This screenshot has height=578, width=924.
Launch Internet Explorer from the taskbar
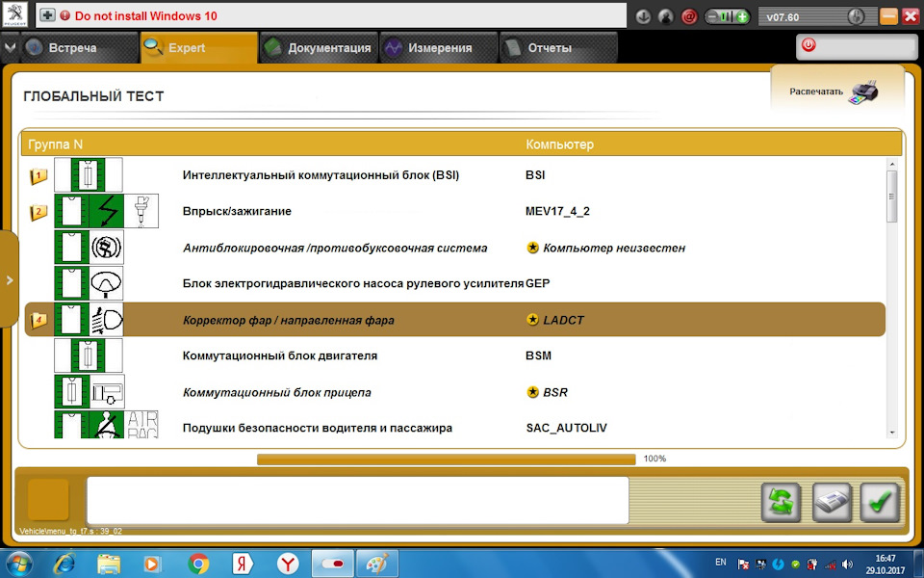(64, 564)
